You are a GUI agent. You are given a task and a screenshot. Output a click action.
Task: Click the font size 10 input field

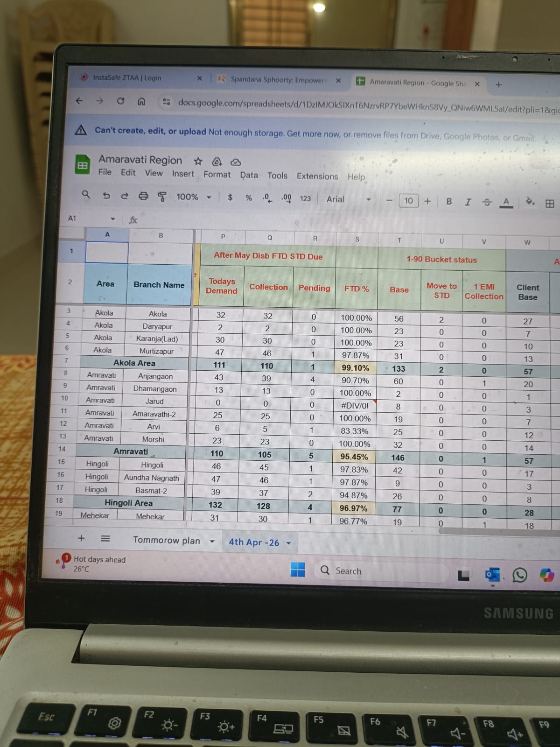tap(408, 200)
